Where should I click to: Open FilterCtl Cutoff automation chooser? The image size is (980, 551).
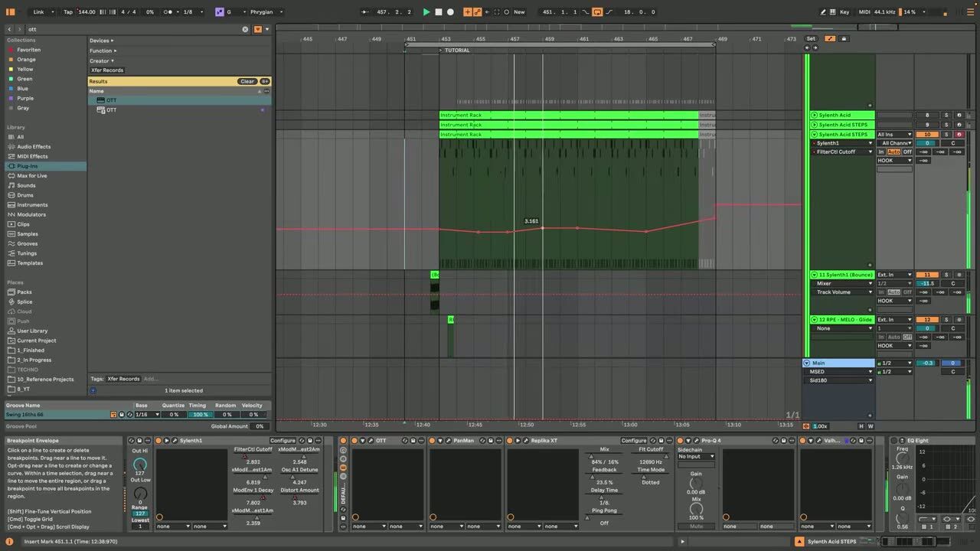click(x=841, y=152)
